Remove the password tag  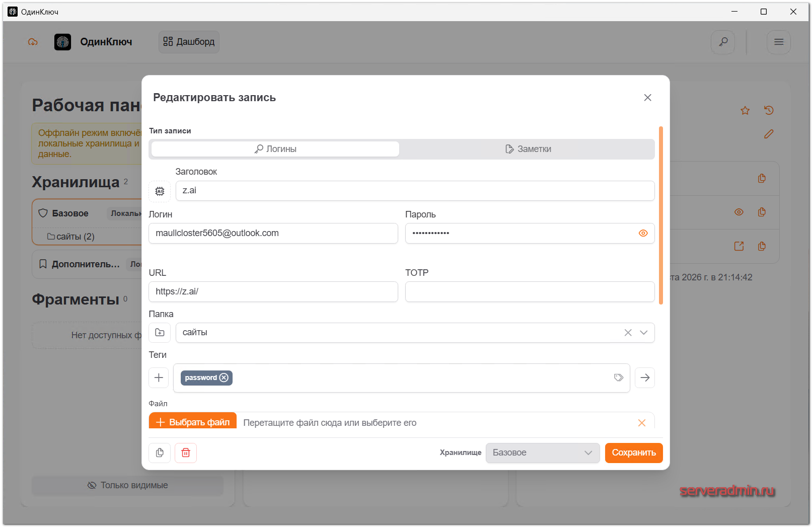pyautogui.click(x=224, y=378)
